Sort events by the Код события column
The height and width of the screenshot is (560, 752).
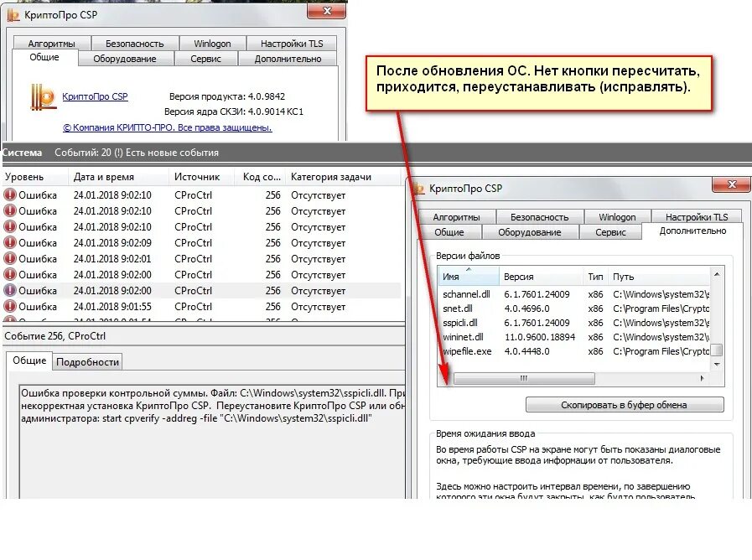point(261,177)
